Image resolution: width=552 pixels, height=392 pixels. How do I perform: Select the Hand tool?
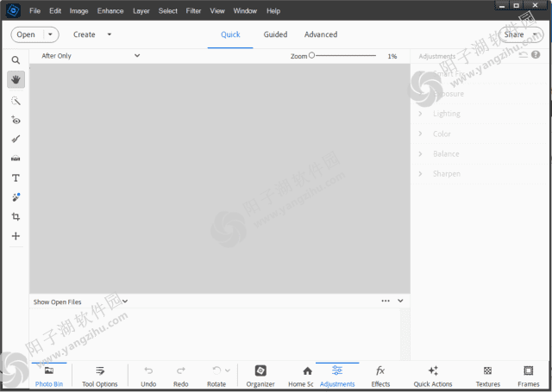click(16, 79)
